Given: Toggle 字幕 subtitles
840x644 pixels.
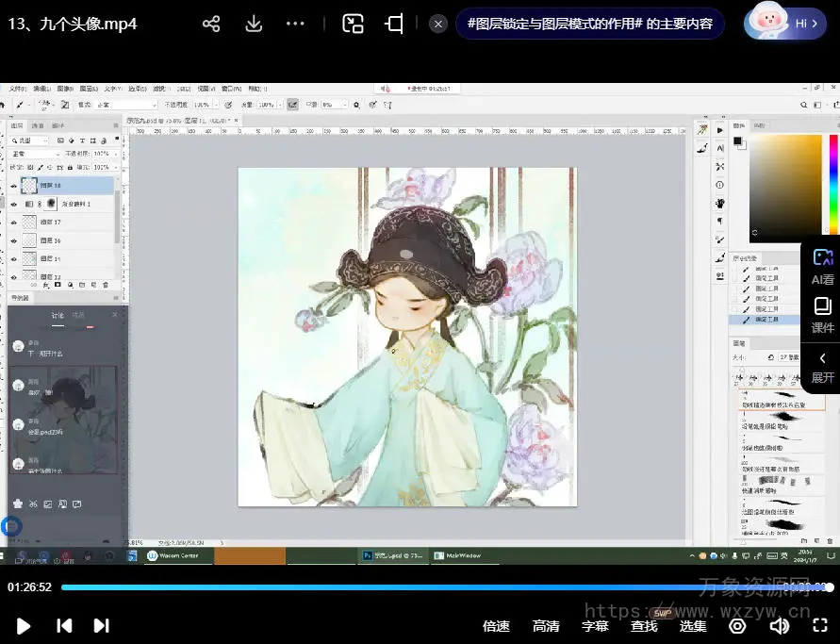Looking at the screenshot, I should pos(595,625).
